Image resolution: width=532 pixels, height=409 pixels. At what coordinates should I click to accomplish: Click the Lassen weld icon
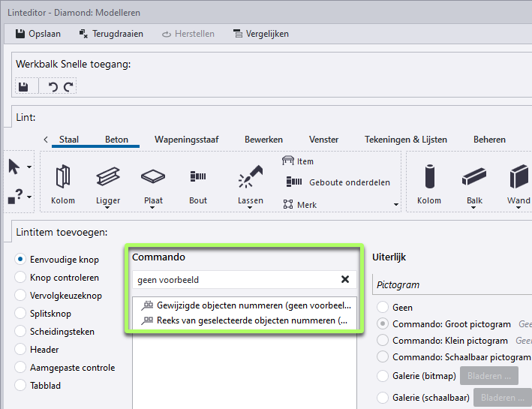click(x=250, y=178)
